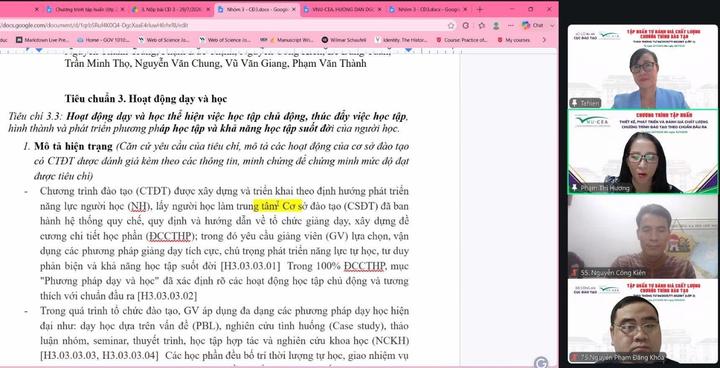The height and width of the screenshot is (368, 720).
Task: Click the evidence code '[H3.03.03.01]'
Action: (251, 266)
